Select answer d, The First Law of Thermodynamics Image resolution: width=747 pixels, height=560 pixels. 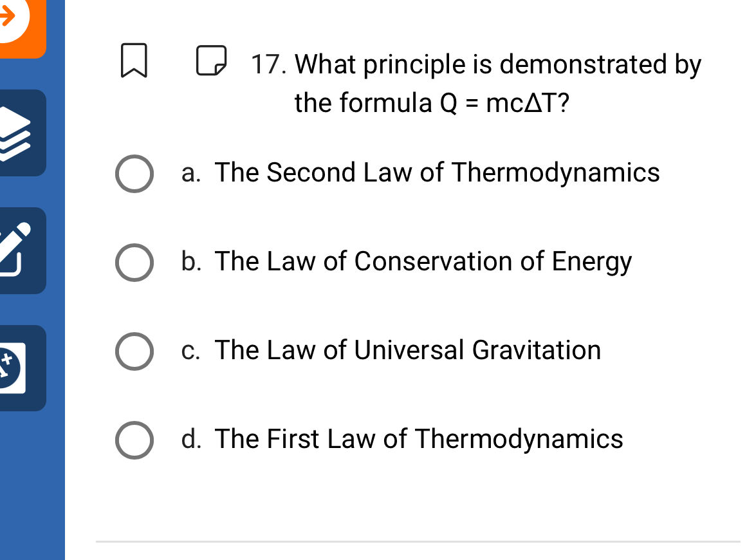tap(134, 440)
